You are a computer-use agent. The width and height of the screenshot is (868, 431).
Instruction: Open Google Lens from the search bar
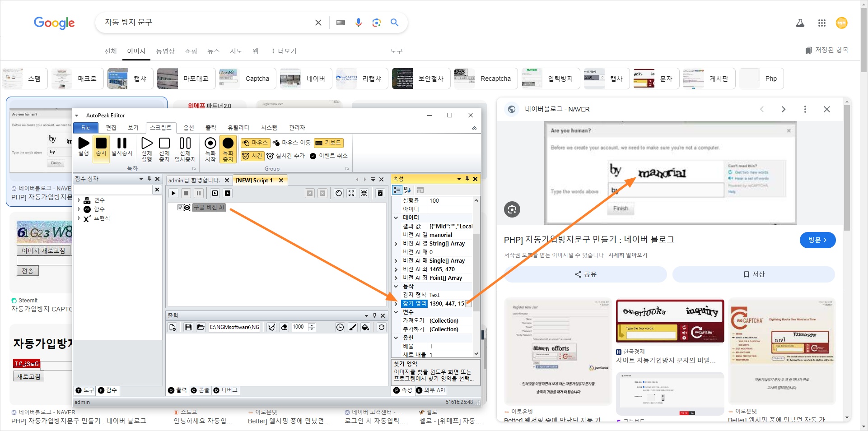coord(377,23)
